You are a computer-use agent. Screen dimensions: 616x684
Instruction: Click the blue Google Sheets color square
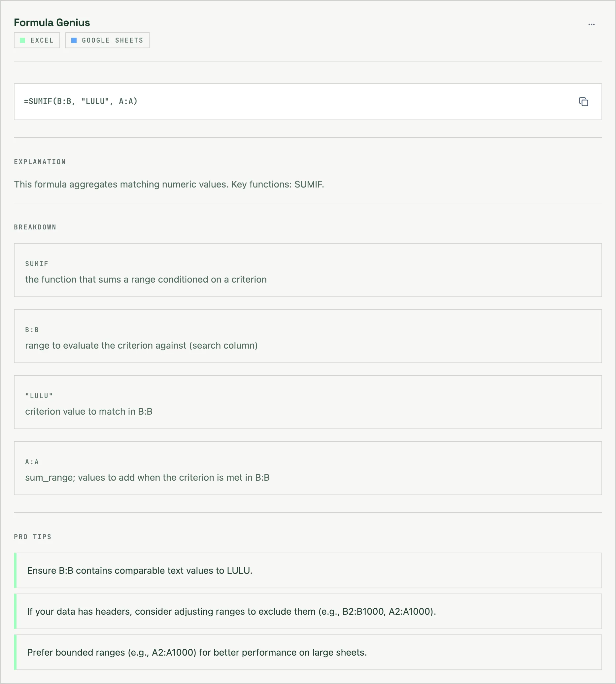(74, 40)
